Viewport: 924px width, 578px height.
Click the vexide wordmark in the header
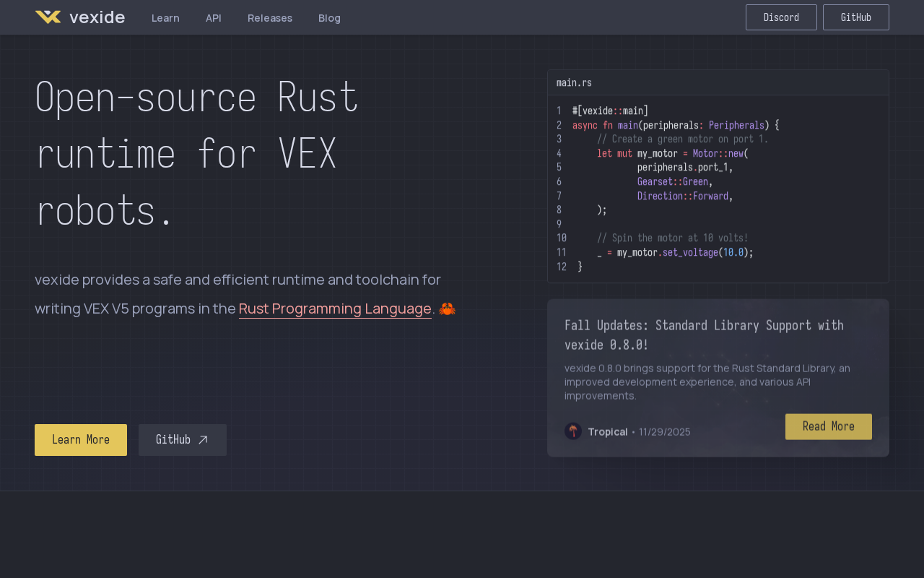click(97, 17)
